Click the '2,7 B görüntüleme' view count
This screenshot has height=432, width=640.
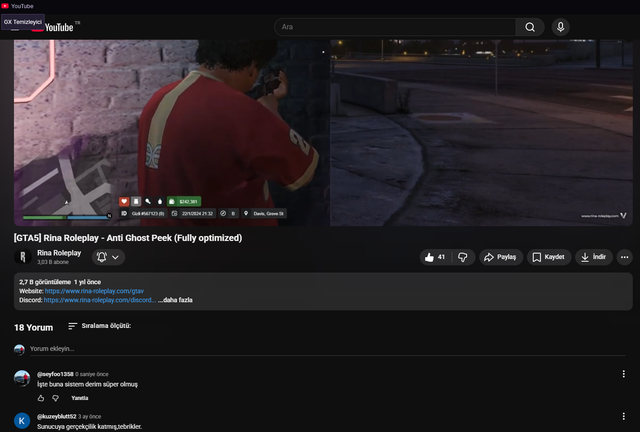(x=45, y=282)
